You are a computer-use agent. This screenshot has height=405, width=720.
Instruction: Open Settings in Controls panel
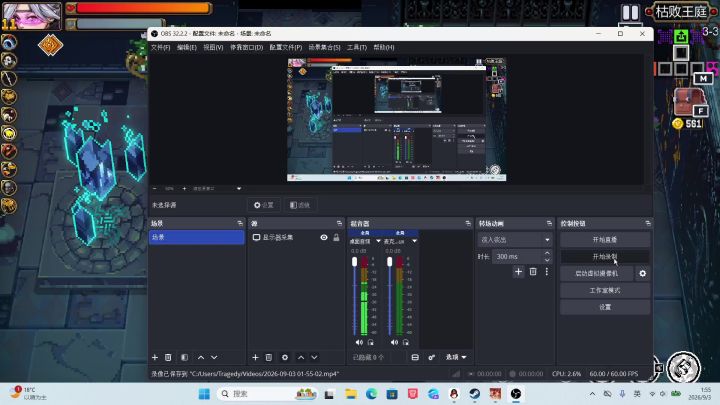coord(605,307)
